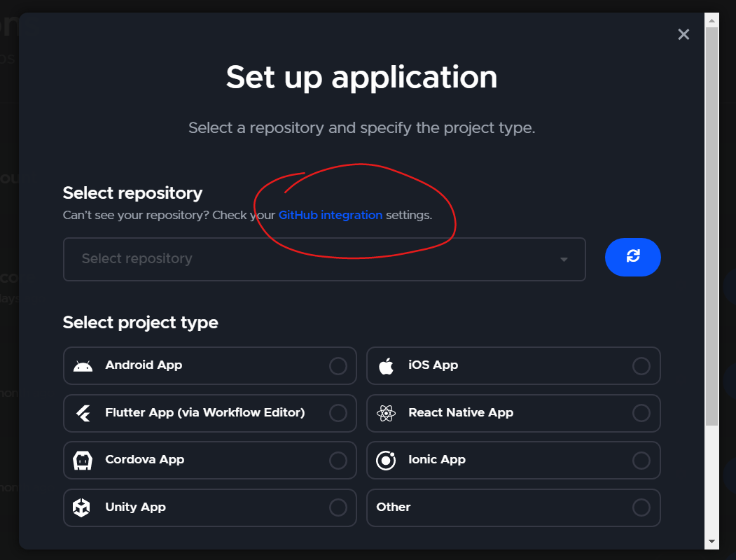This screenshot has width=736, height=560.
Task: Click the Apple icon beside iOS App
Action: coord(386,365)
